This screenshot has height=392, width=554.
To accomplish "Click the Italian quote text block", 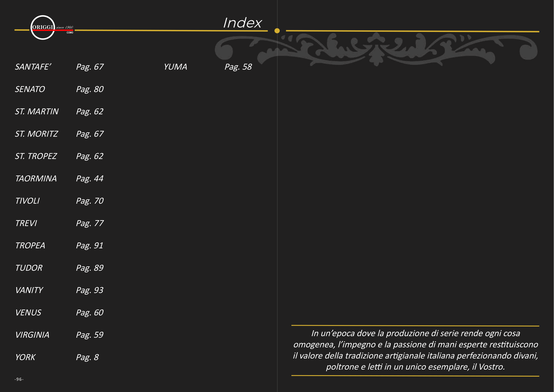I will (415, 350).
